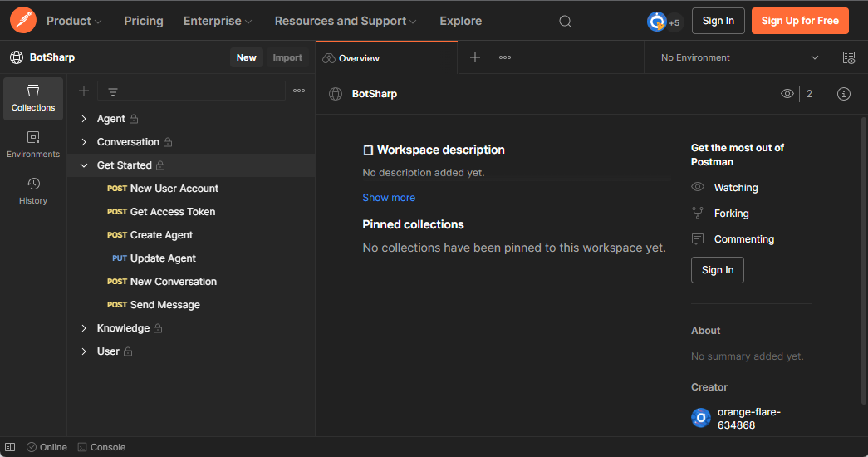Viewport: 868px width, 457px height.
Task: Click the Watching label
Action: coord(736,187)
